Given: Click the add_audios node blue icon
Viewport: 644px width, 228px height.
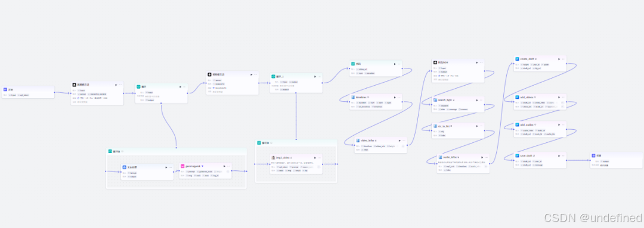Looking at the screenshot, I should [517, 124].
